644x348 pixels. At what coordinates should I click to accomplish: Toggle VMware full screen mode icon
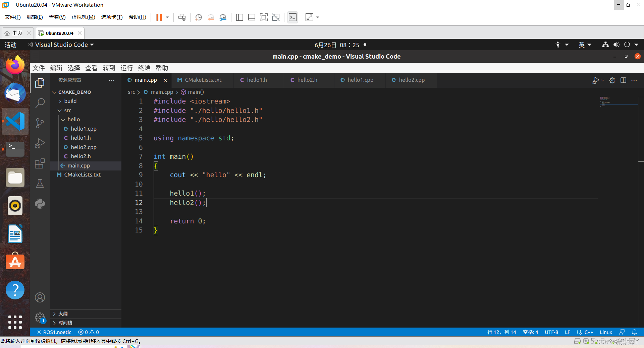coord(264,17)
